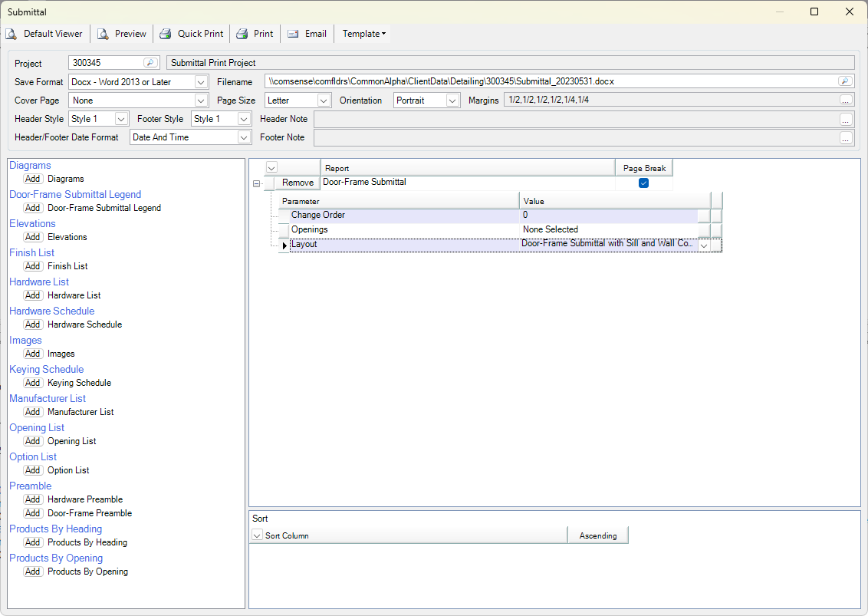Click the Quick Print printer icon
This screenshot has height=616, width=868.
click(x=166, y=34)
